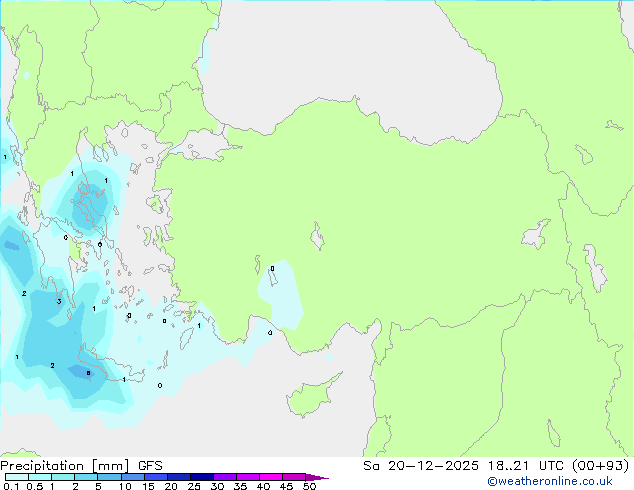The width and height of the screenshot is (634, 490).
Task: Click the 0.1–0.5 mm palest legend swatch
Action: pos(17,477)
